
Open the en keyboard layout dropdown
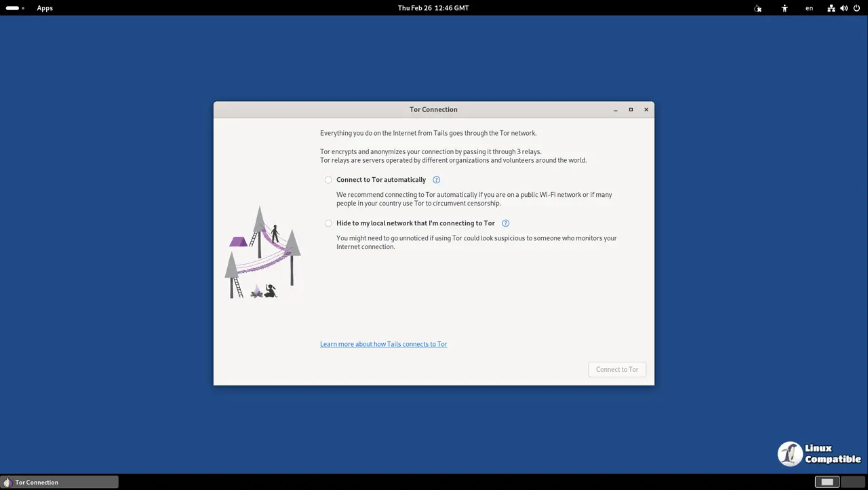[x=809, y=8]
